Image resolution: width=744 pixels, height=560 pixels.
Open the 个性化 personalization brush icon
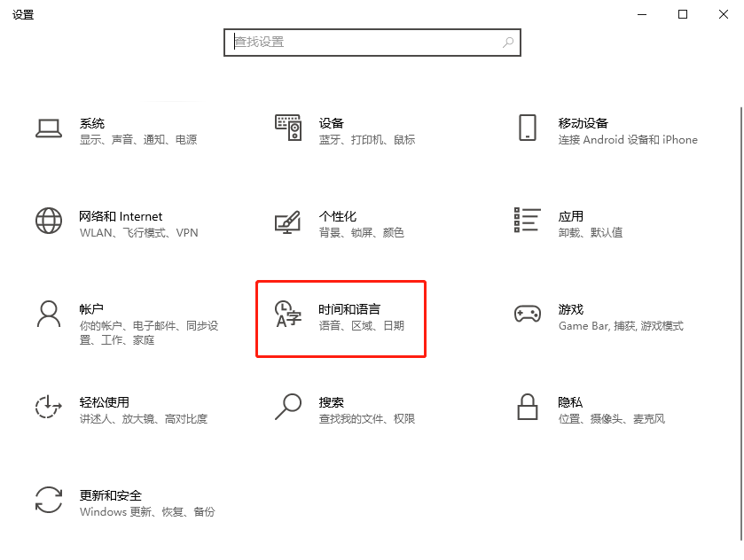(288, 223)
